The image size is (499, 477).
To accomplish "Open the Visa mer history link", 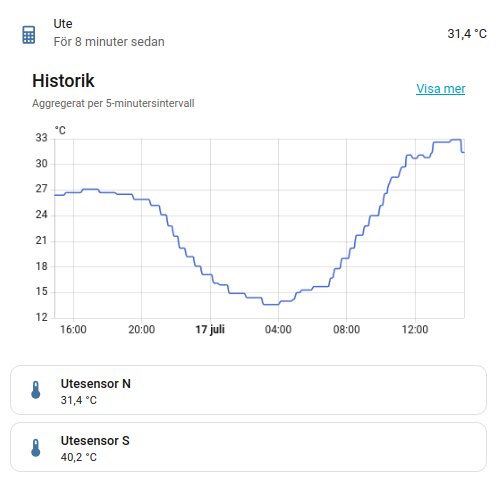I will 440,89.
